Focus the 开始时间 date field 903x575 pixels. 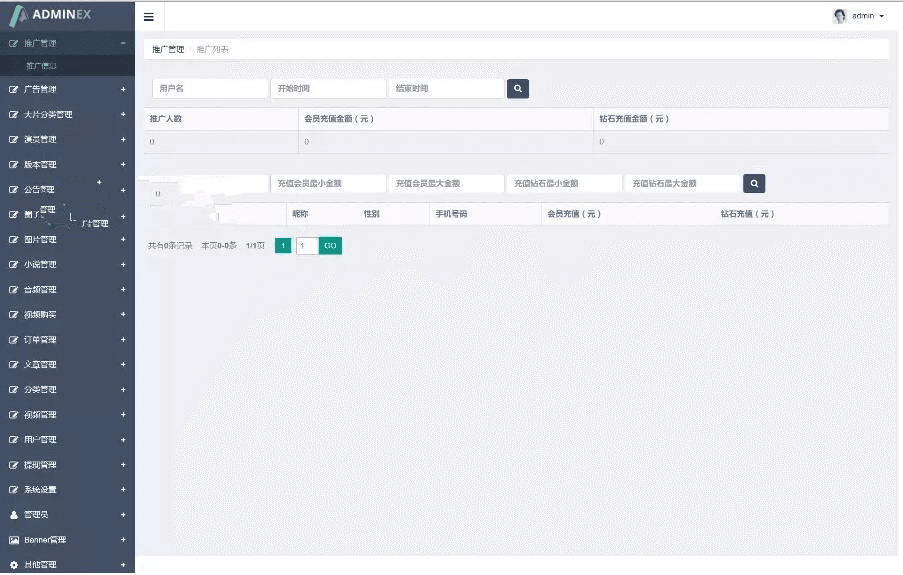coord(328,88)
